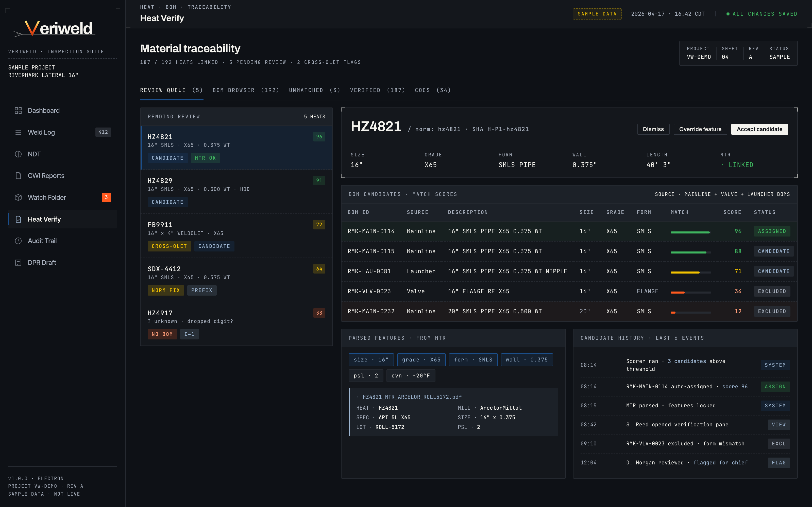This screenshot has width=812, height=507.
Task: Open the Watch Folder panel
Action: click(47, 197)
